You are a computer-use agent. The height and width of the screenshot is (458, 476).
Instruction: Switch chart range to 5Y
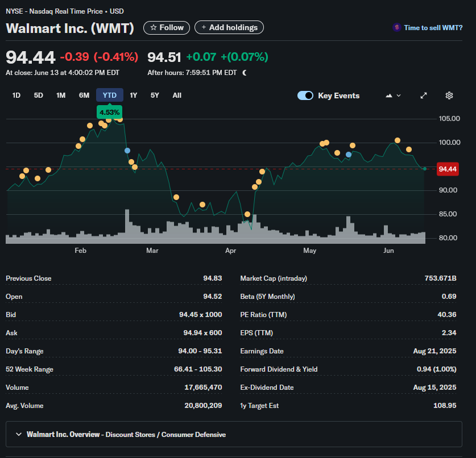(155, 95)
